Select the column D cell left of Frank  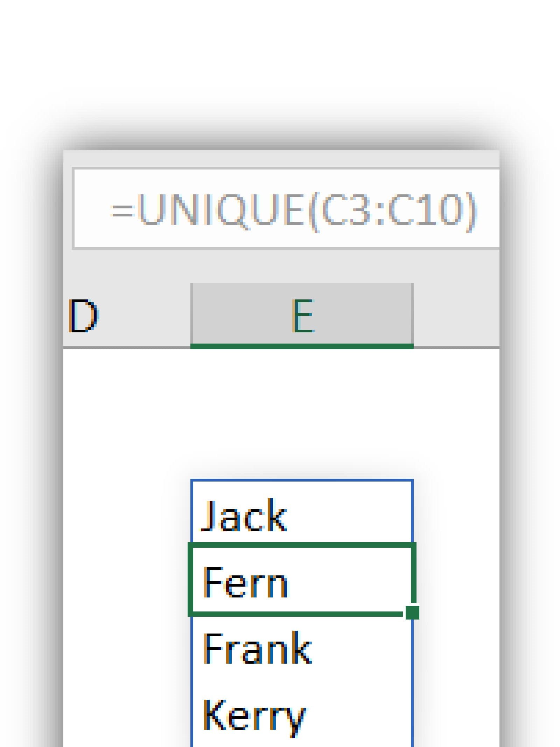126,648
